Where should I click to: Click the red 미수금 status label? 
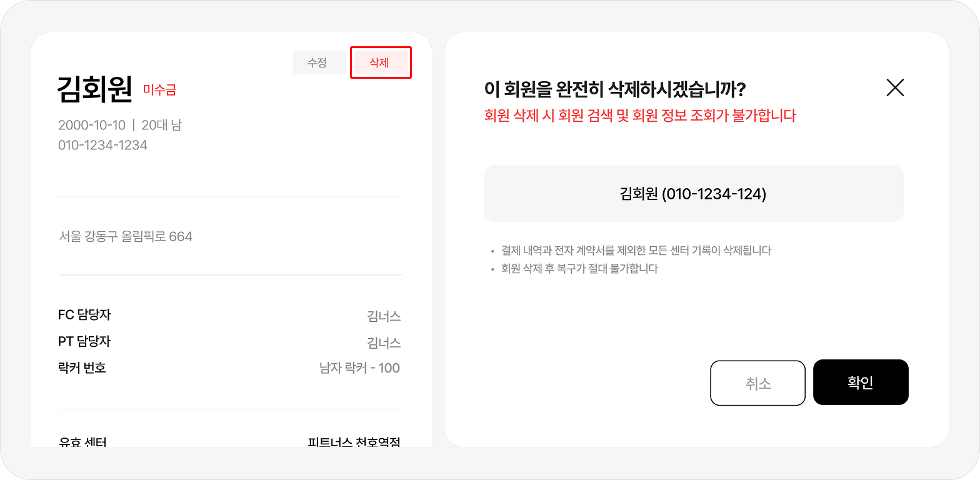pyautogui.click(x=160, y=90)
